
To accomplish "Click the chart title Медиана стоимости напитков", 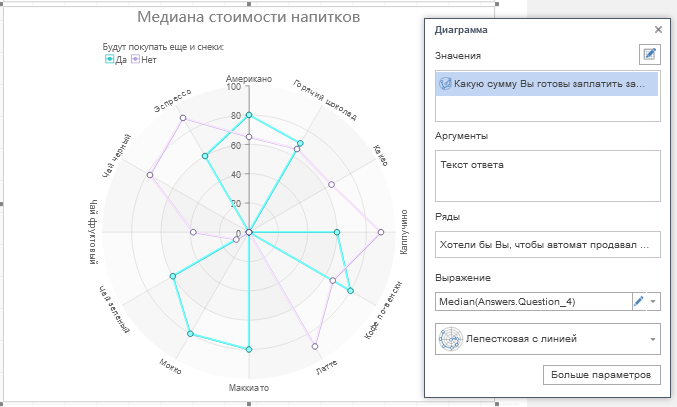I will point(249,18).
